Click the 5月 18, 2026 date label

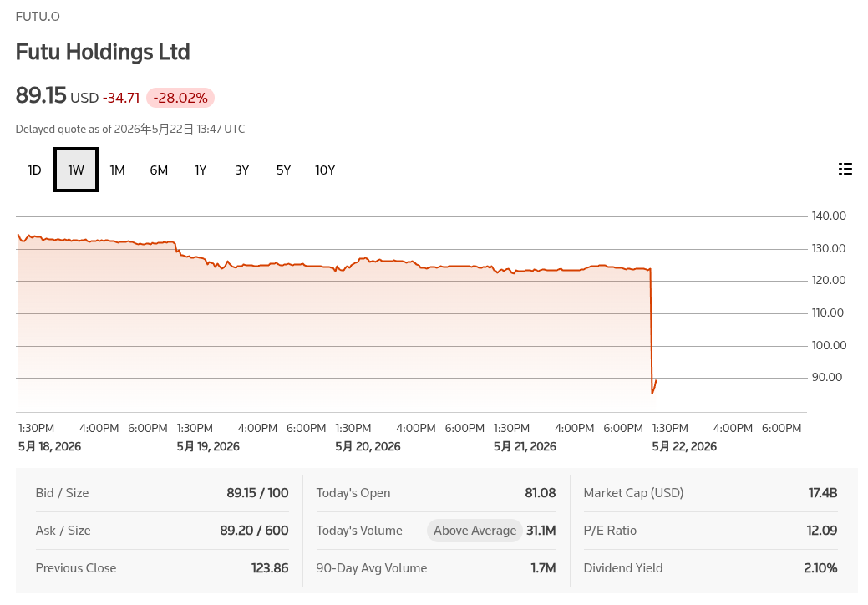[50, 447]
